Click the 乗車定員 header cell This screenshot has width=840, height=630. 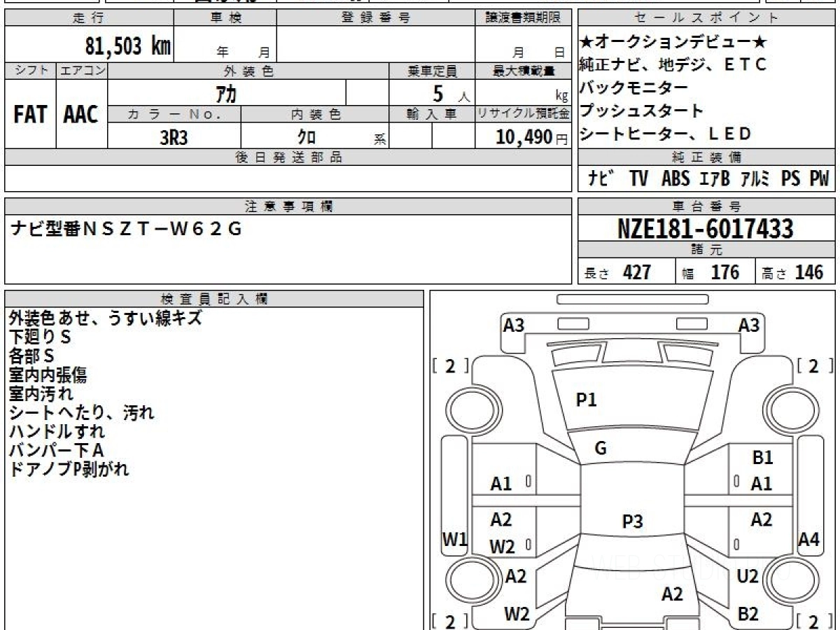pyautogui.click(x=432, y=71)
